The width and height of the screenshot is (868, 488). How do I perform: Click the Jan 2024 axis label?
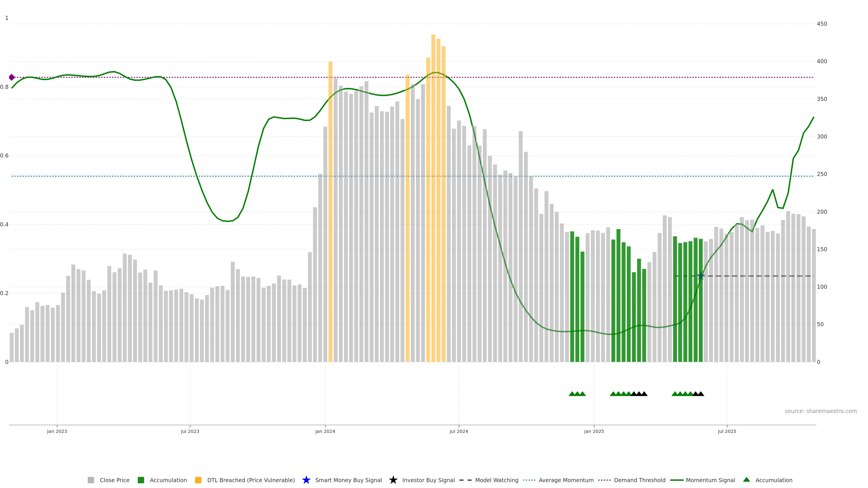click(325, 431)
